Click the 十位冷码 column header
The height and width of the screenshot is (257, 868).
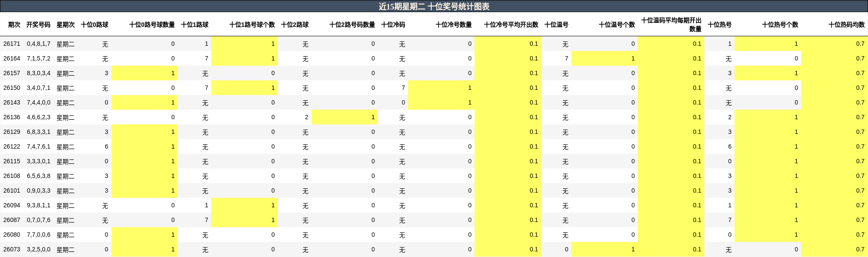(x=393, y=25)
